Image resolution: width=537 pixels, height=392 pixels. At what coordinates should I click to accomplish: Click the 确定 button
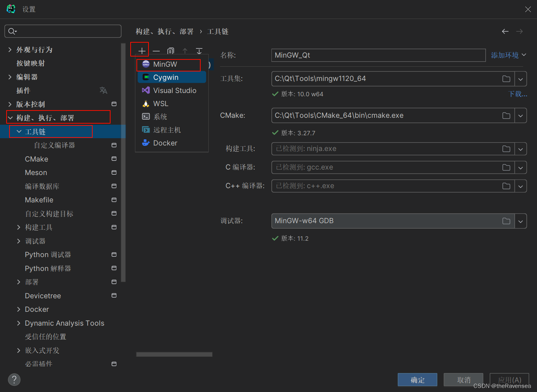click(417, 380)
